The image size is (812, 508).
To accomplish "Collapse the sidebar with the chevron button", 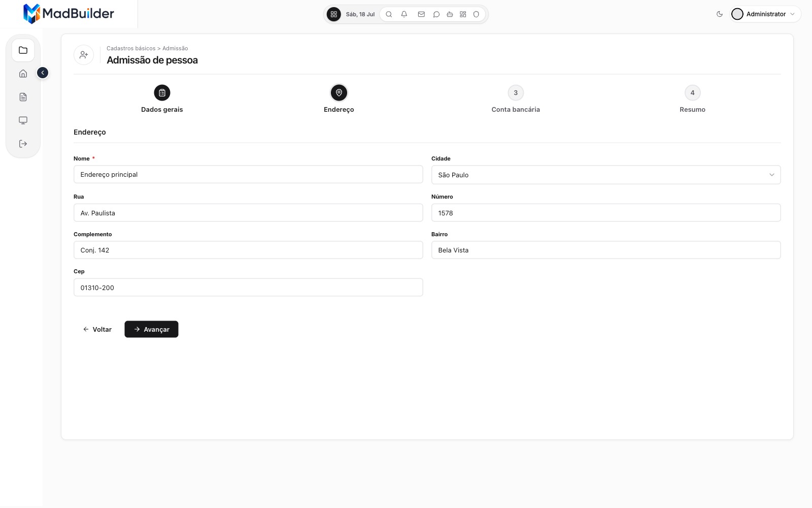I will click(x=43, y=73).
